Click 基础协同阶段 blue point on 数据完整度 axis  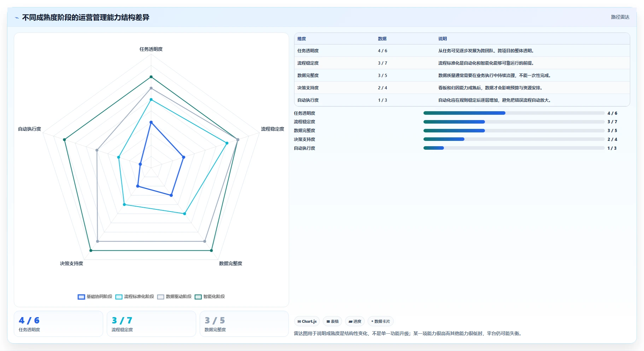[171, 195]
